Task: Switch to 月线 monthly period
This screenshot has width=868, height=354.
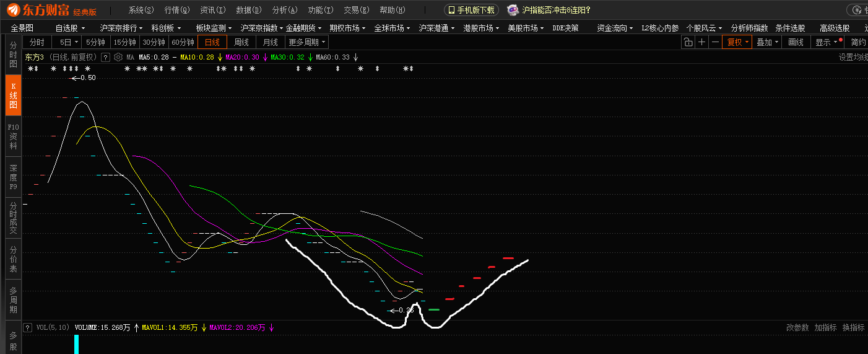Action: (271, 42)
